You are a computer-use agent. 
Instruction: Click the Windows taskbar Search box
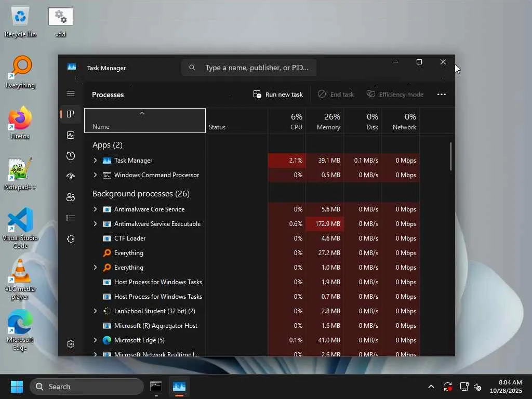click(87, 387)
